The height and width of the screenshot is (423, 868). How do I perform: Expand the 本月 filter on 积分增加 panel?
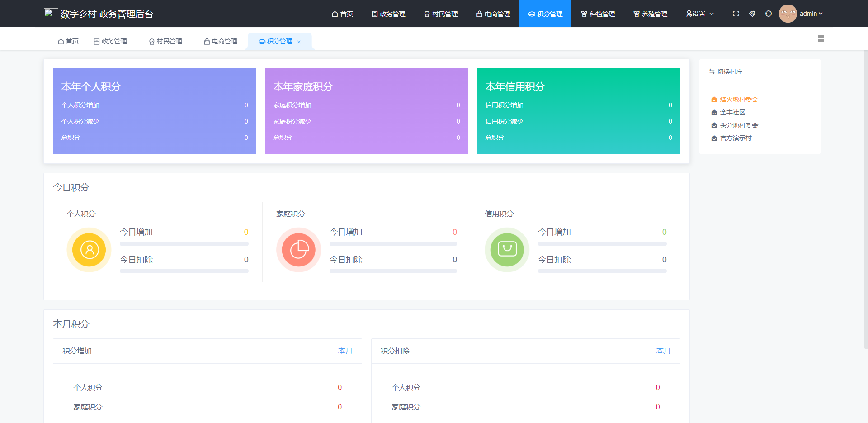tap(345, 351)
